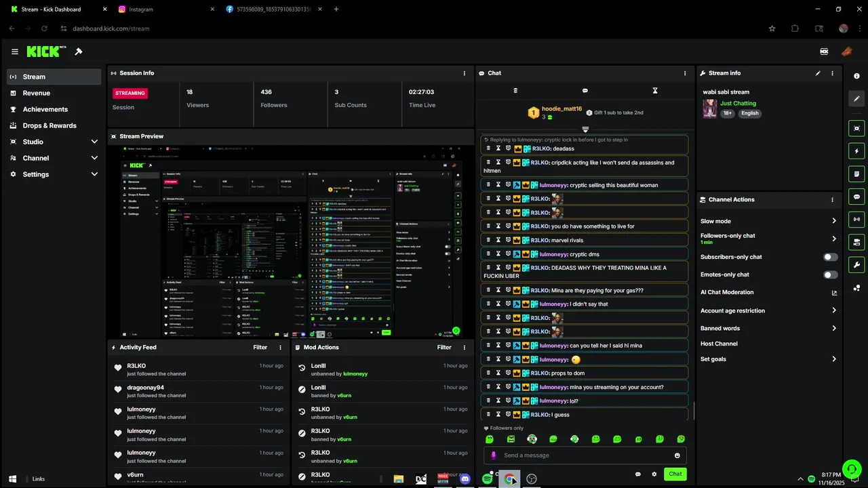Click the hourglass icon atop chat
The image size is (868, 488).
655,90
